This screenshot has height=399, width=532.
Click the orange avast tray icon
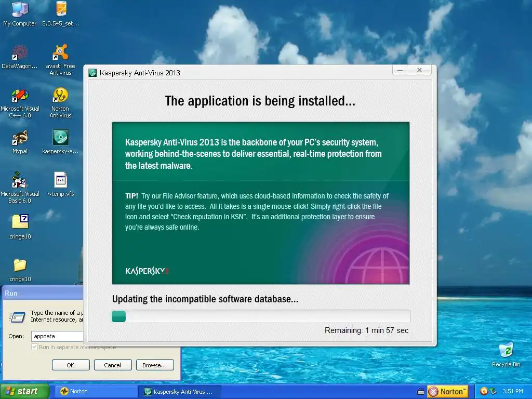pyautogui.click(x=484, y=392)
